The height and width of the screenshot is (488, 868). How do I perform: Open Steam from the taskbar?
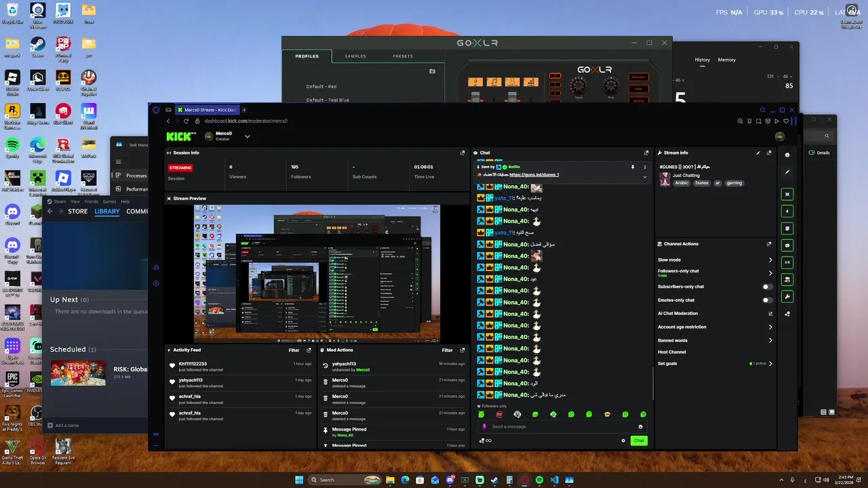494,480
